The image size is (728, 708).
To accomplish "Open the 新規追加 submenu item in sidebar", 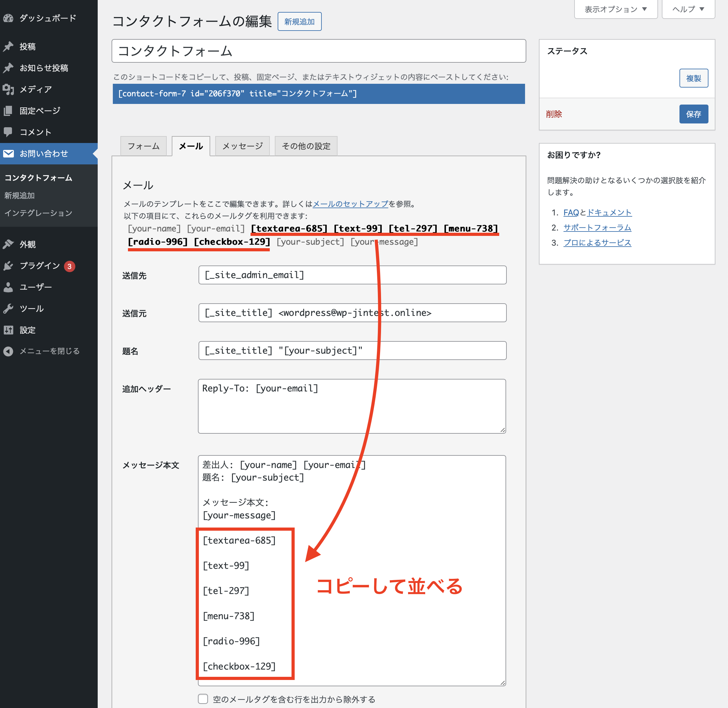I will point(19,195).
